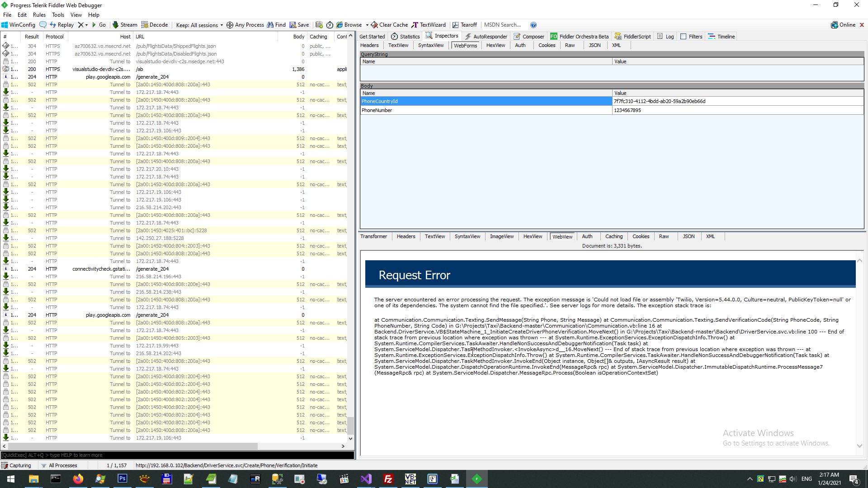The image size is (868, 488).
Task: Open the timer clock icon in toolbar
Action: pyautogui.click(x=330, y=25)
